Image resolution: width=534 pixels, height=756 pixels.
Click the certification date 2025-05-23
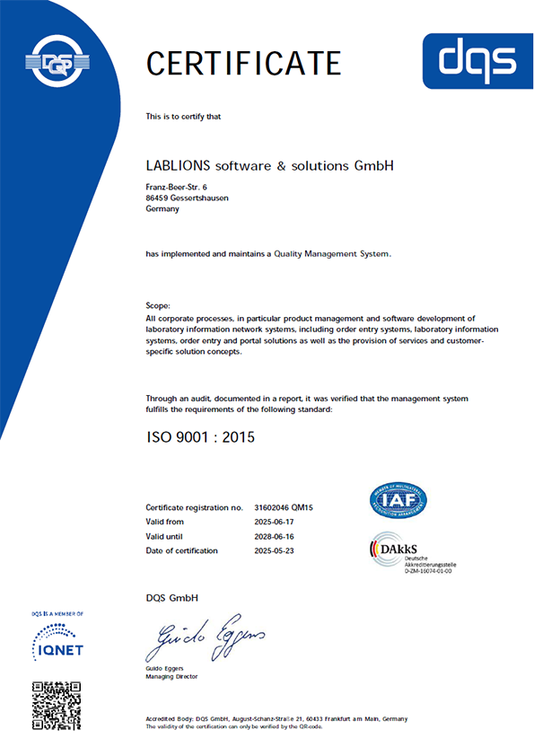(274, 550)
